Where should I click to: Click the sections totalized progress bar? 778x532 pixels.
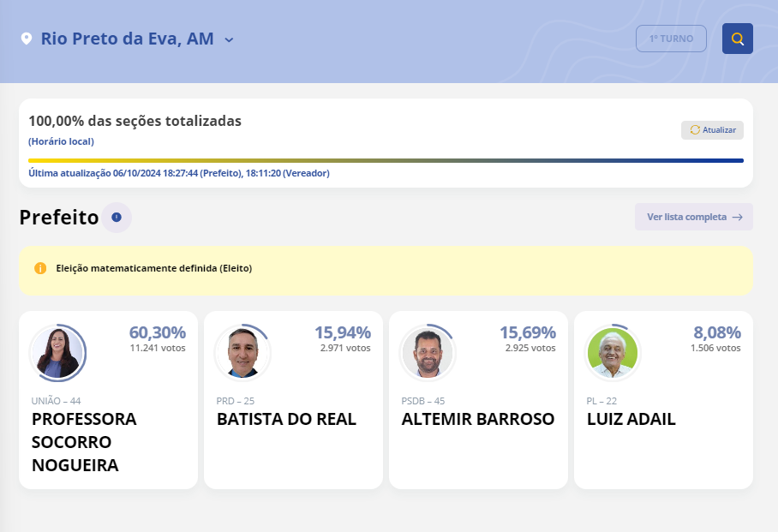coord(386,160)
